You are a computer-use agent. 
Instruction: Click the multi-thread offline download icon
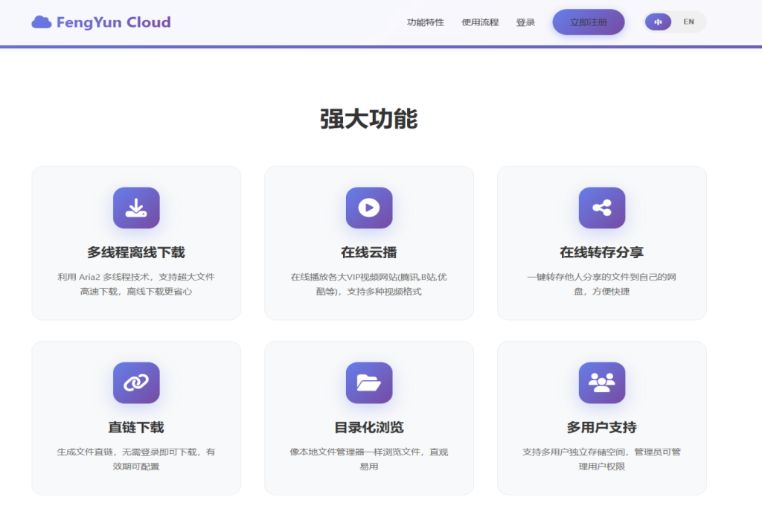tap(136, 208)
